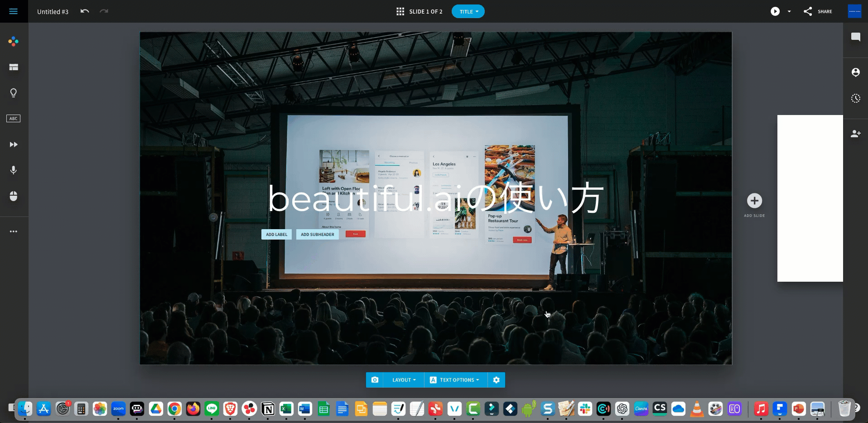The width and height of the screenshot is (868, 423).
Task: Open the lightbulb ideas panel
Action: [x=14, y=93]
